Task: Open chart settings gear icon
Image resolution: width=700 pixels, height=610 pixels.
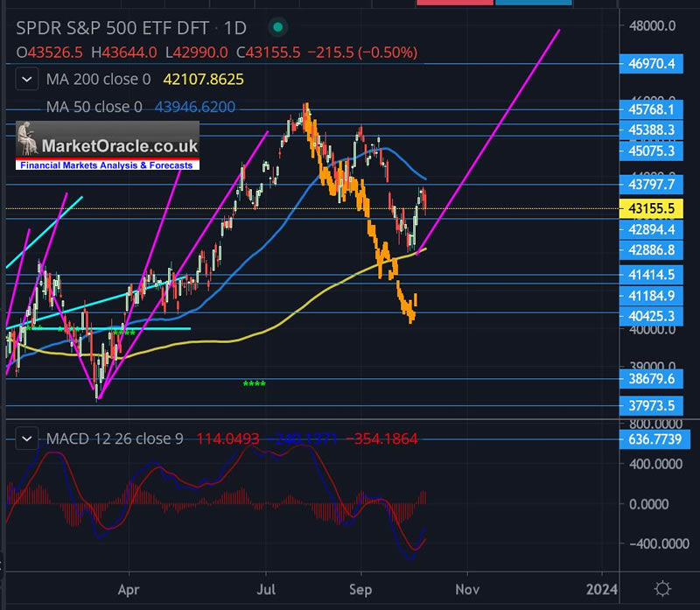Action: click(662, 589)
